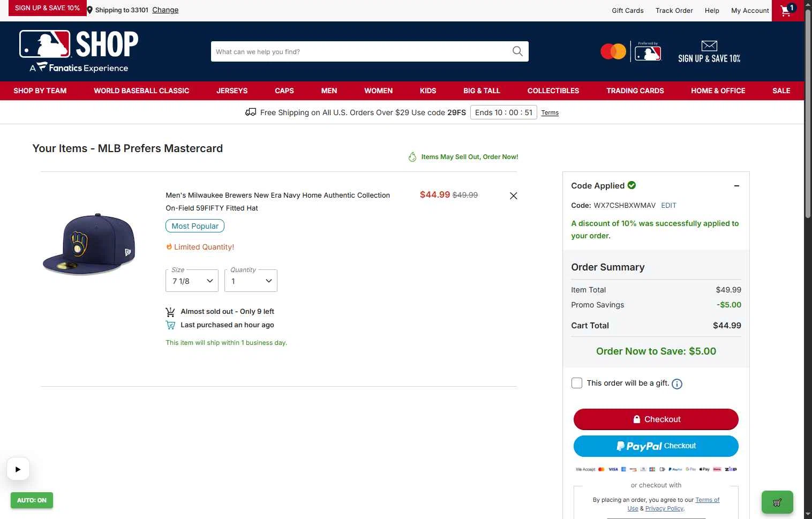Open the Kids menu
The height and width of the screenshot is (519, 812).
pyautogui.click(x=428, y=91)
